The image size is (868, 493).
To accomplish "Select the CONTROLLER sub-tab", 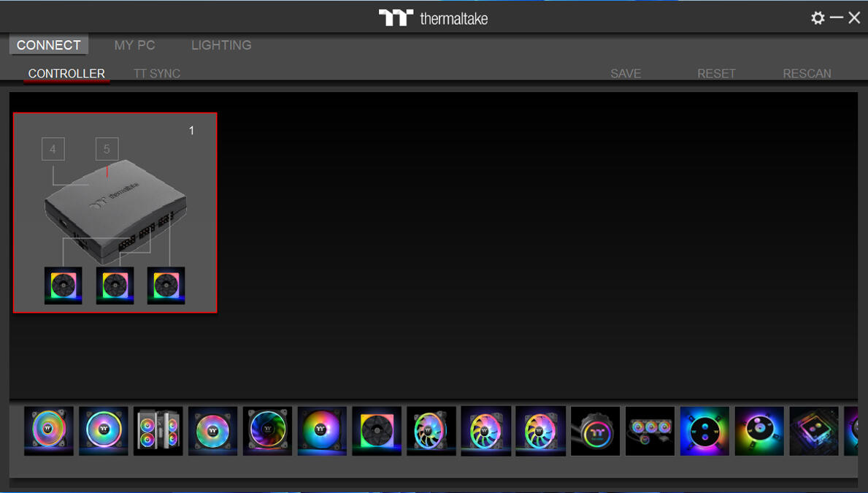I will pos(66,74).
